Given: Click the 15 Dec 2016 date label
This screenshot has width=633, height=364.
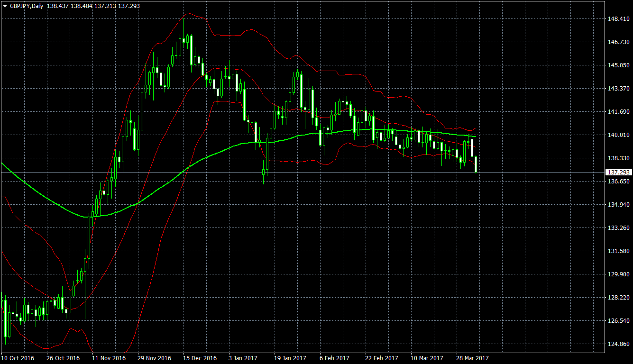Looking at the screenshot, I should point(200,358).
